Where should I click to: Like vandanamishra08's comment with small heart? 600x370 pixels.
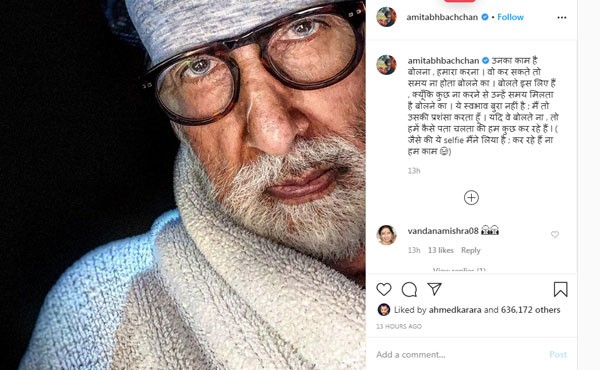555,235
